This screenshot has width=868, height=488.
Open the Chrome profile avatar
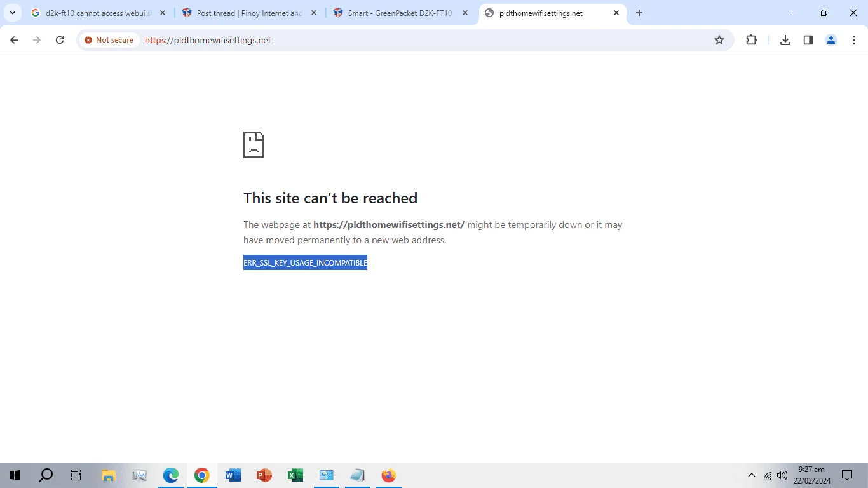pyautogui.click(x=831, y=40)
